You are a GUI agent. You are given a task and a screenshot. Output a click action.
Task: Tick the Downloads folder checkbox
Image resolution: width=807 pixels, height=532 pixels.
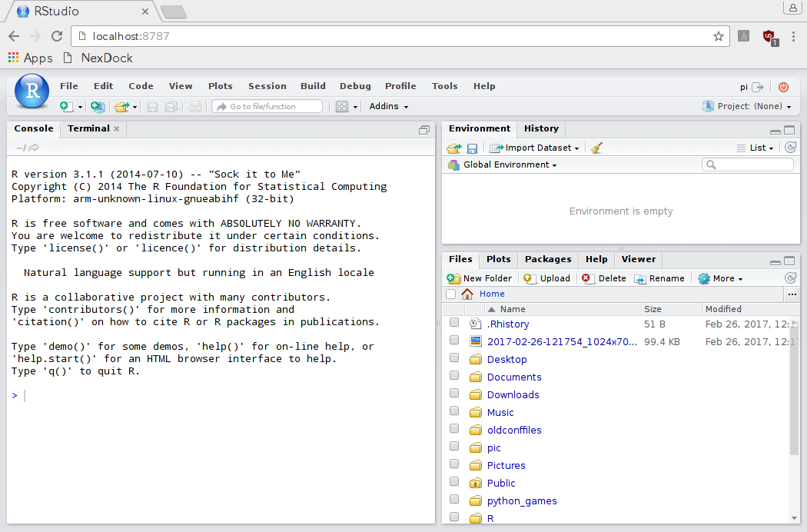point(454,393)
